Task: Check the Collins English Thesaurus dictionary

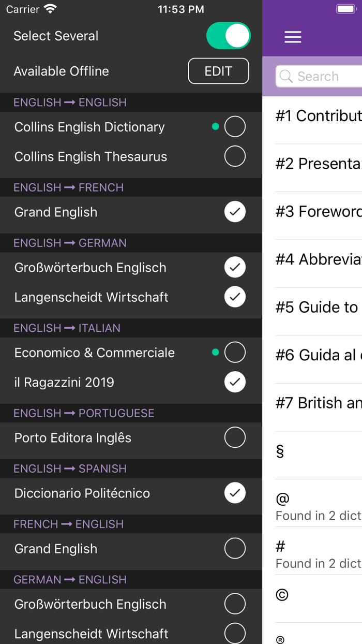Action: (235, 156)
